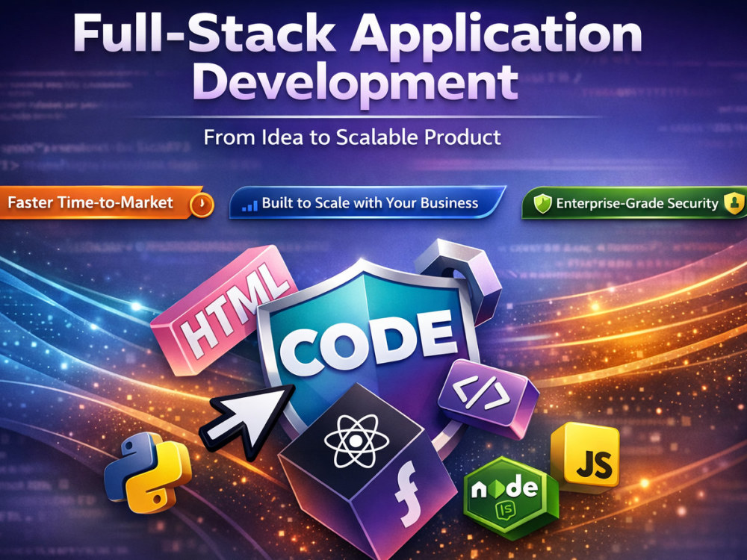This screenshot has height=560, width=747.
Task: Click the Full-Stack Application title text
Action: 357,36
